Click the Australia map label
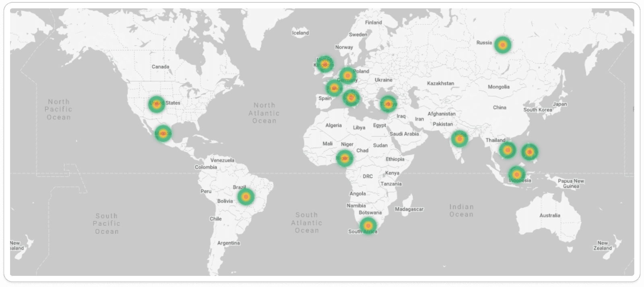644x287 pixels. (550, 215)
